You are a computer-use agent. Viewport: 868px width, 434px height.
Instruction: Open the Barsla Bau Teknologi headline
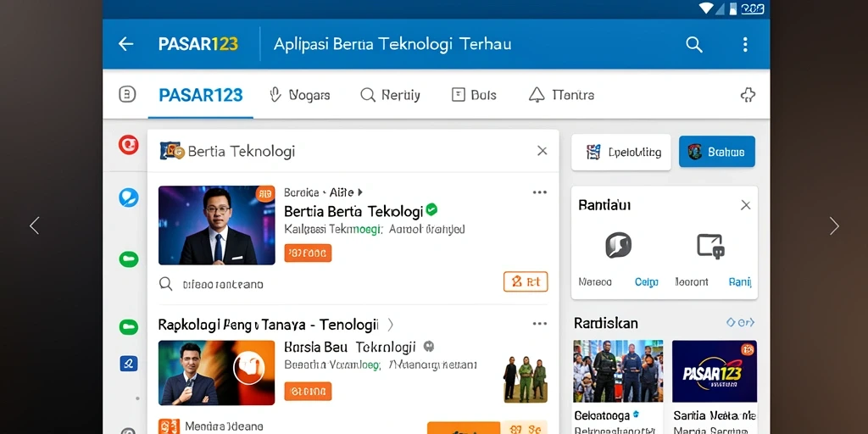349,347
